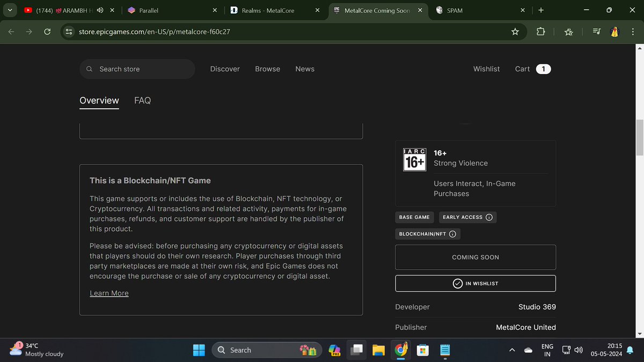Switch to the SPAM tab

coord(481,10)
